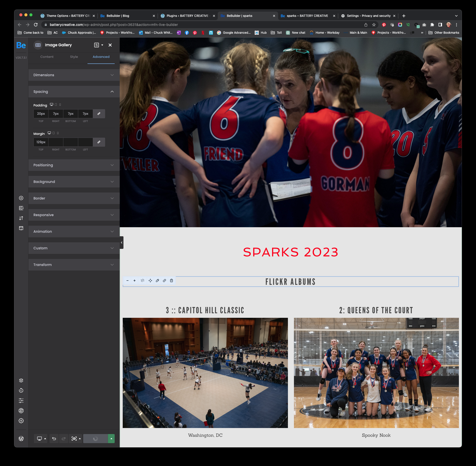Select desktop view for Padding

[52, 104]
